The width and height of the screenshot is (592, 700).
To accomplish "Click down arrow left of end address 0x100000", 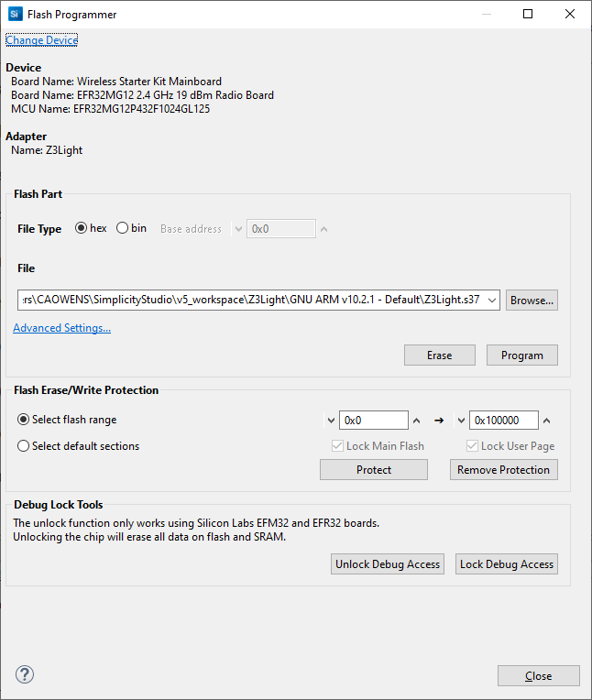I will point(460,421).
